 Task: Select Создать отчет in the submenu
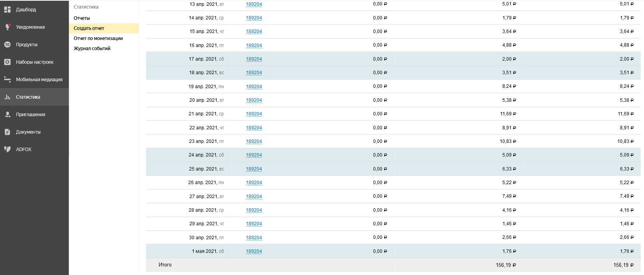[x=89, y=28]
